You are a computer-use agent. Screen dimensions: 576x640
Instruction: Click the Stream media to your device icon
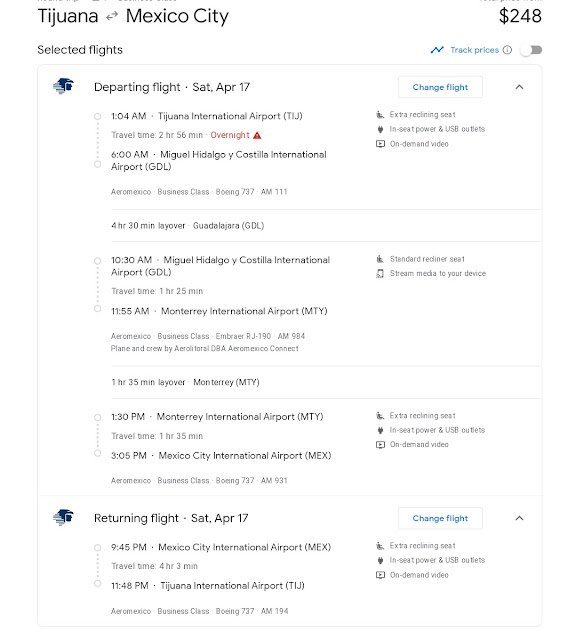380,273
